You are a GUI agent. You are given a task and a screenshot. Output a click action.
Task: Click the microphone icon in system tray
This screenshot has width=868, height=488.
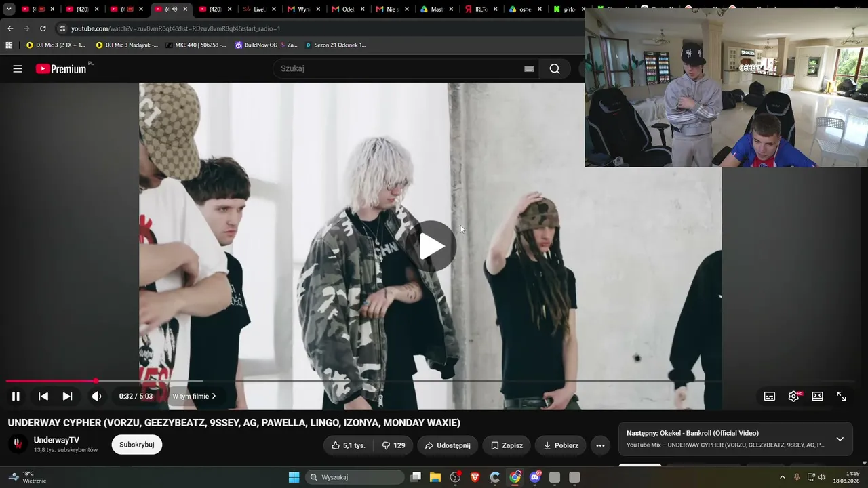[797, 477]
